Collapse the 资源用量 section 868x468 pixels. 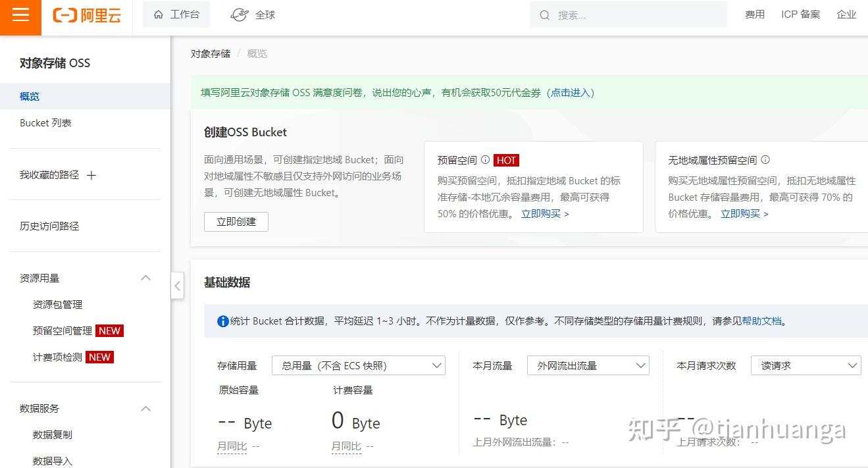[145, 278]
